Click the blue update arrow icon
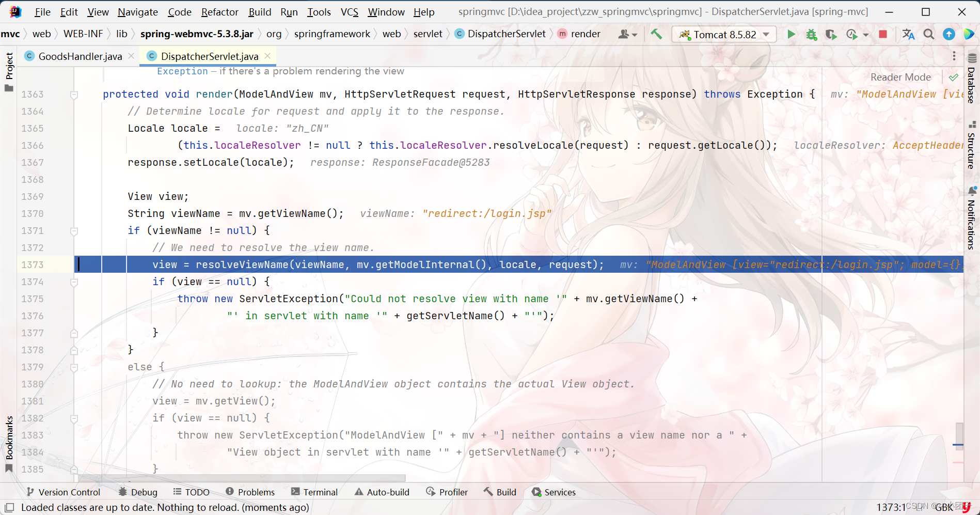 pos(949,34)
